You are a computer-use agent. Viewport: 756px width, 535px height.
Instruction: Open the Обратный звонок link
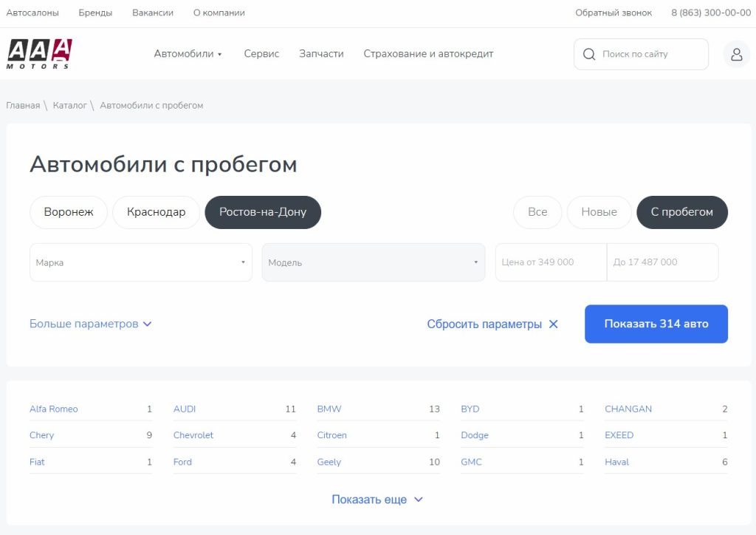614,12
